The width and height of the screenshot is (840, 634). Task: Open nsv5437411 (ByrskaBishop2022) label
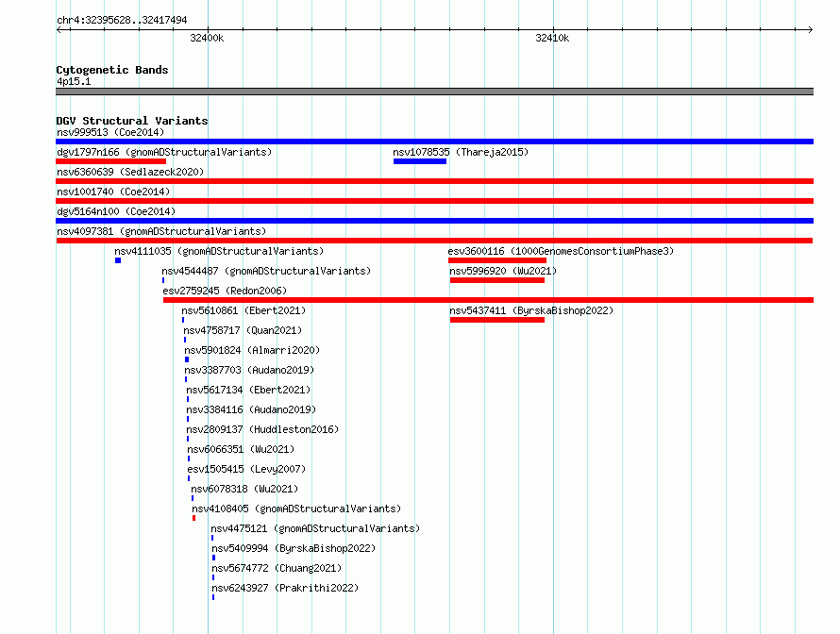(x=531, y=310)
